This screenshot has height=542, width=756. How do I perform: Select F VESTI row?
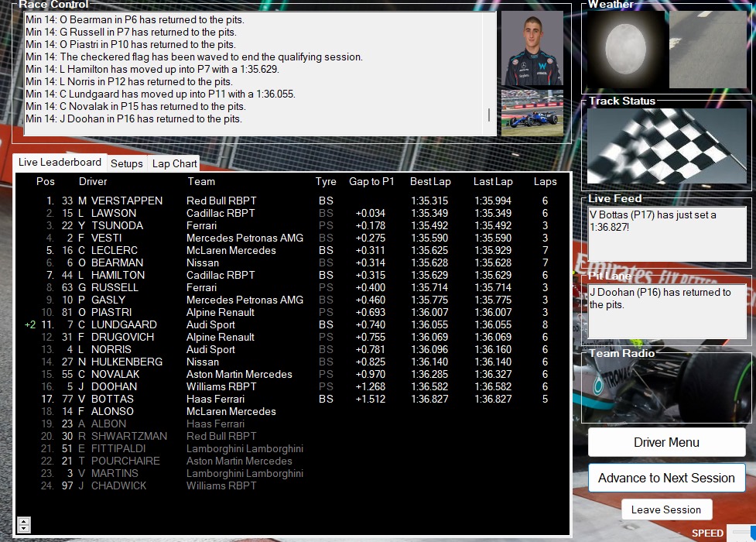coord(292,238)
